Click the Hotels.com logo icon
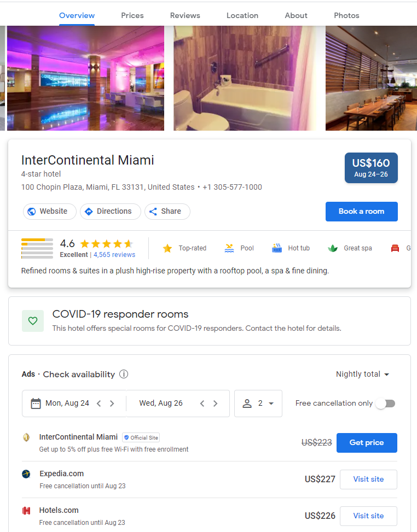The height and width of the screenshot is (532, 417). [x=26, y=511]
